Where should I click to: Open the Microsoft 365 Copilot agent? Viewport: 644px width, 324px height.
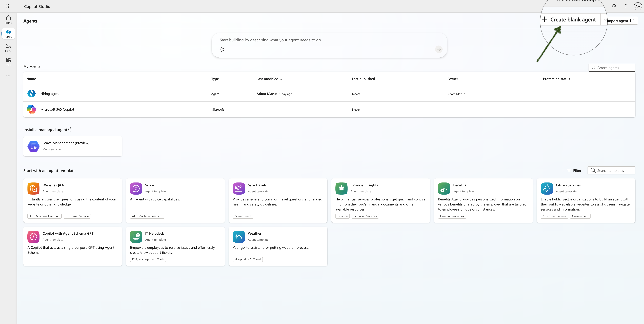click(329, 109)
